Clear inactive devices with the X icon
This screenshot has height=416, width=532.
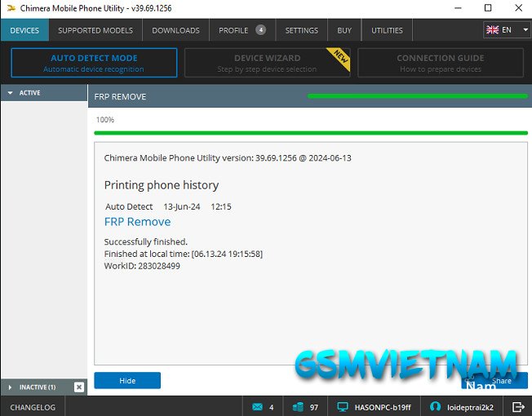[x=79, y=387]
